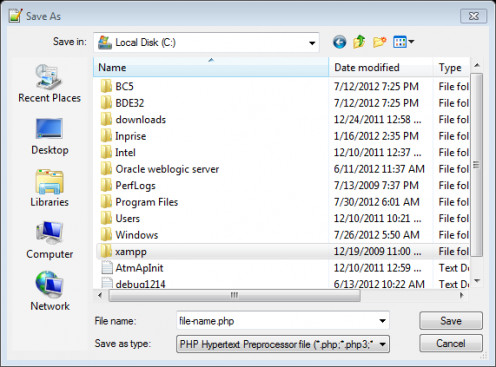Click Local Disk drive icon in Save in box
This screenshot has width=496, height=367.
pyautogui.click(x=105, y=42)
